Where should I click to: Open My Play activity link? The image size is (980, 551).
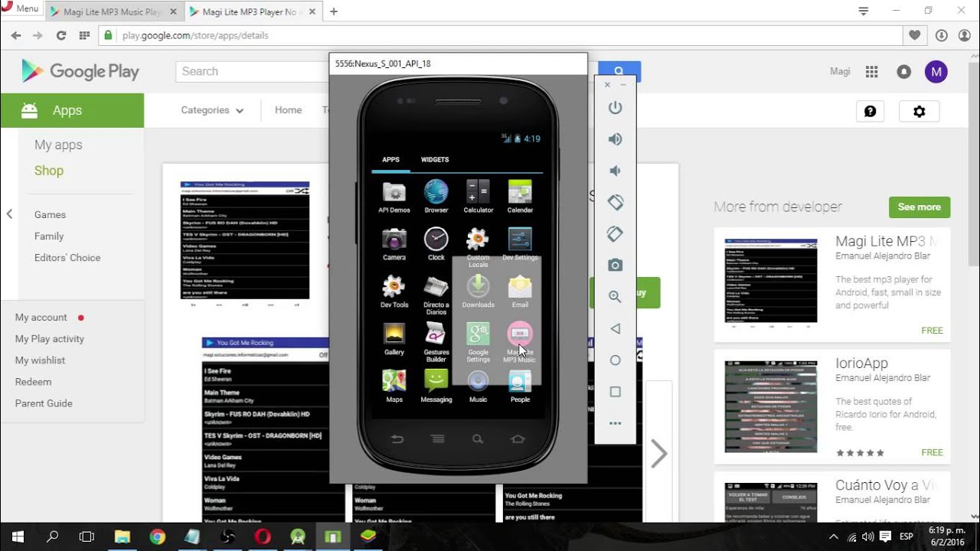pyautogui.click(x=50, y=339)
